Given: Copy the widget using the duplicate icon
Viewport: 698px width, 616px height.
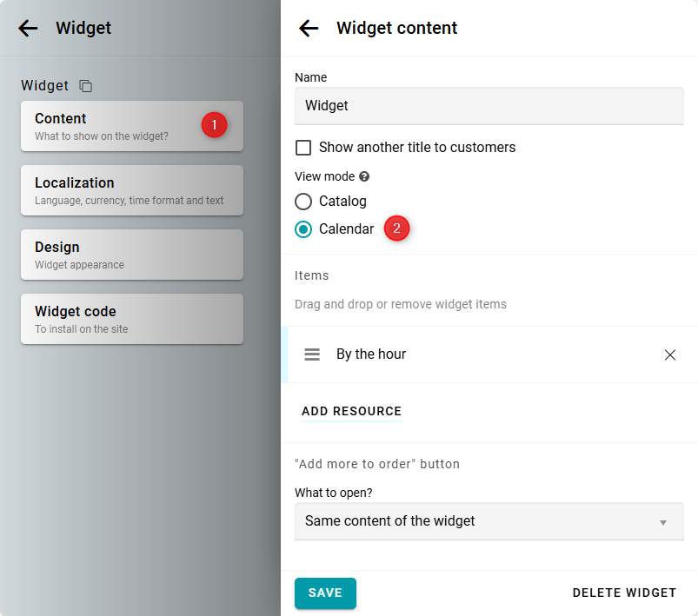Looking at the screenshot, I should pyautogui.click(x=85, y=86).
